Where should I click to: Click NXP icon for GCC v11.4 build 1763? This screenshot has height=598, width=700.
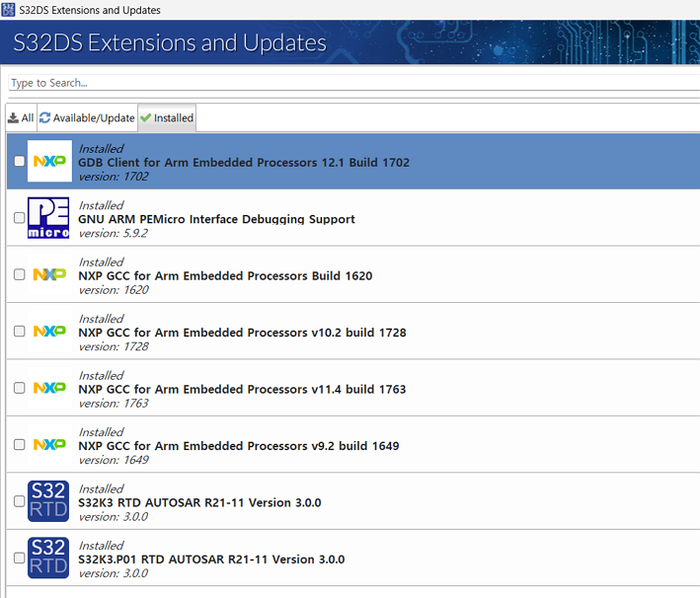(49, 388)
